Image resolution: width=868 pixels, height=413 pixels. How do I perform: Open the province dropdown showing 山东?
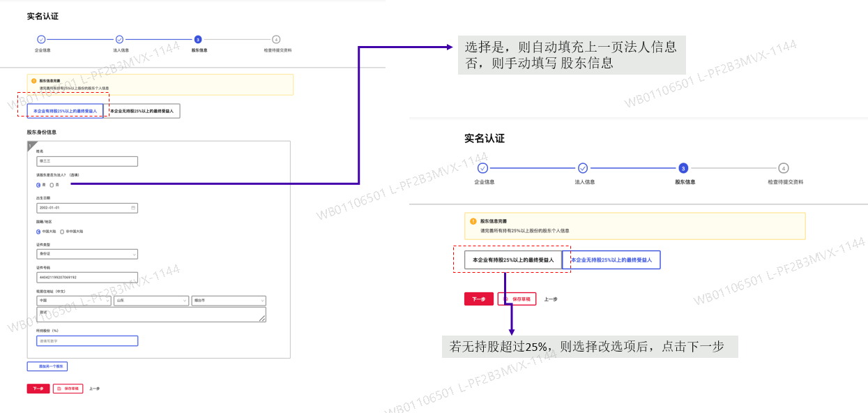point(151,301)
